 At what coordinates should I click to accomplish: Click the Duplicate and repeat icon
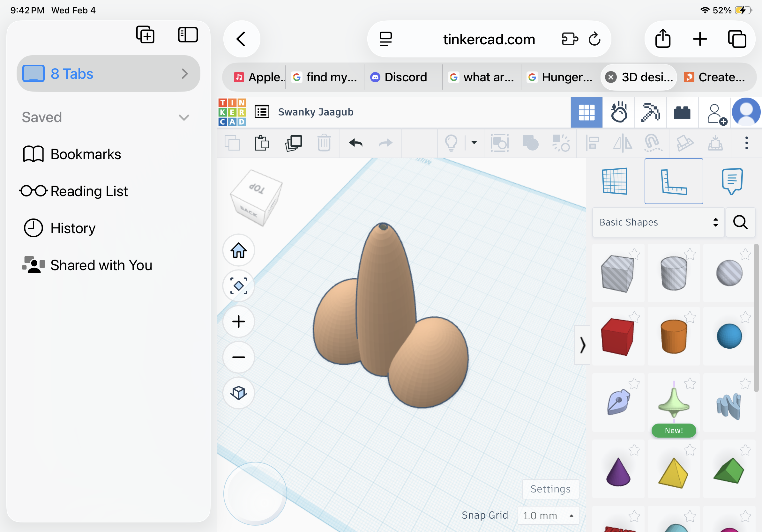pos(294,143)
